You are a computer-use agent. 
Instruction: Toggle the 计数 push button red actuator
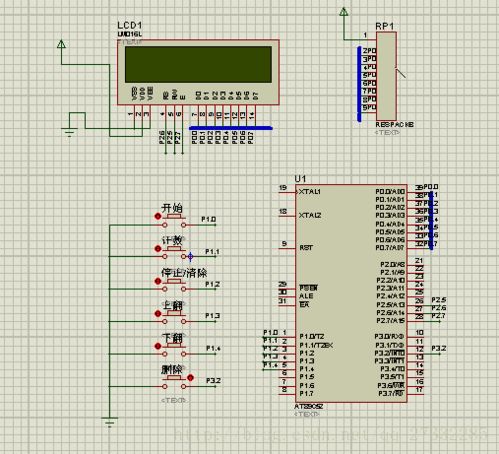click(x=158, y=249)
